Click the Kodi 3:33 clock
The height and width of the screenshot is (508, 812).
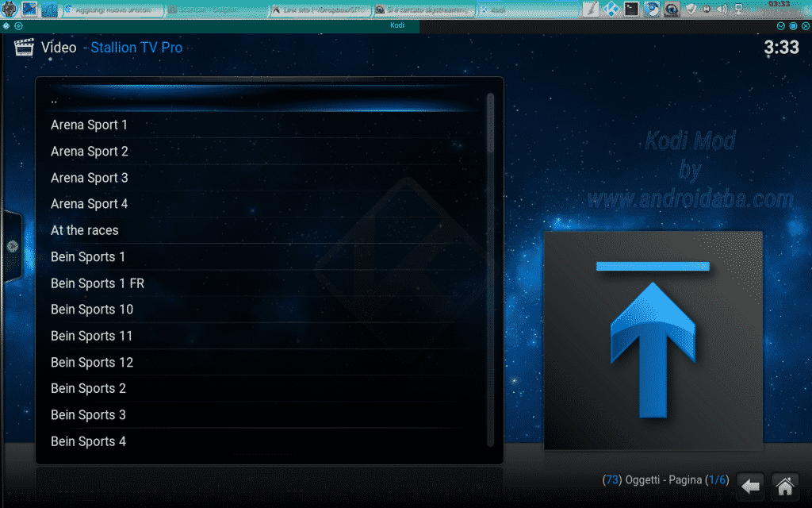click(781, 48)
